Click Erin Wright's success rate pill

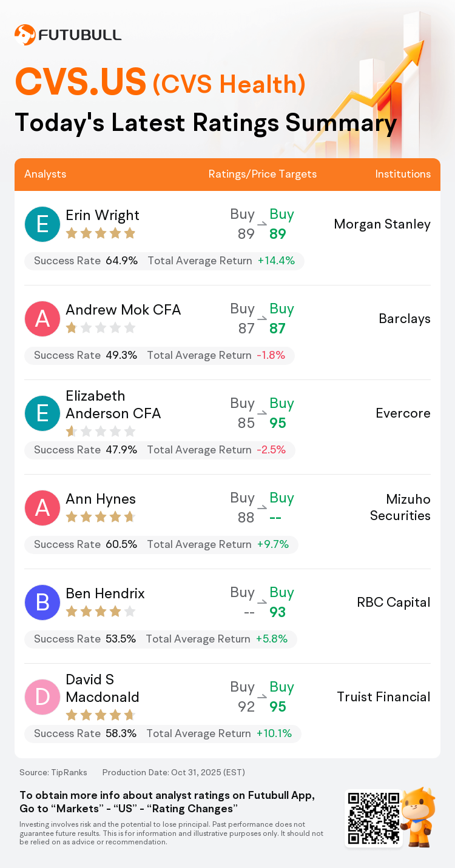click(164, 261)
